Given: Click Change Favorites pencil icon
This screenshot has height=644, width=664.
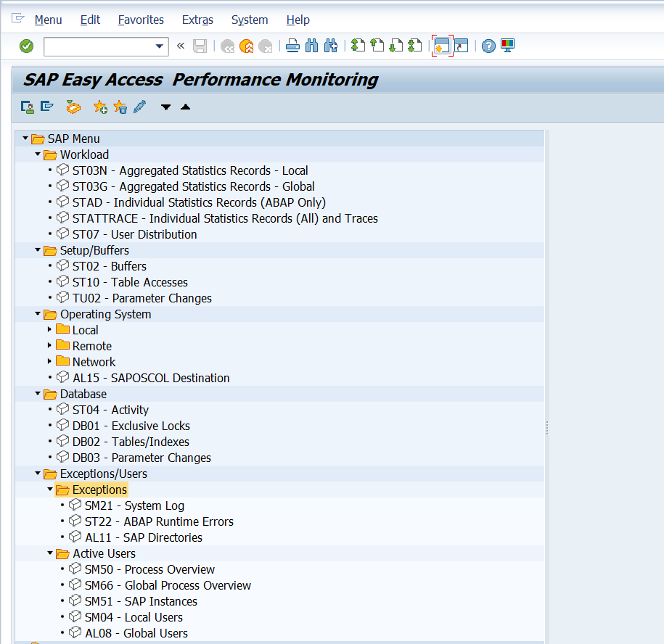Looking at the screenshot, I should 139,107.
